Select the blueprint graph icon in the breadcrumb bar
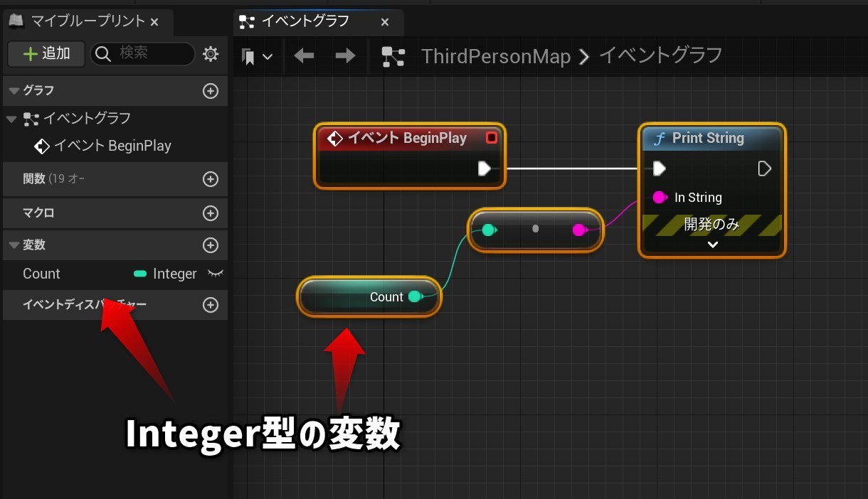Image resolution: width=868 pixels, height=499 pixels. tap(393, 55)
